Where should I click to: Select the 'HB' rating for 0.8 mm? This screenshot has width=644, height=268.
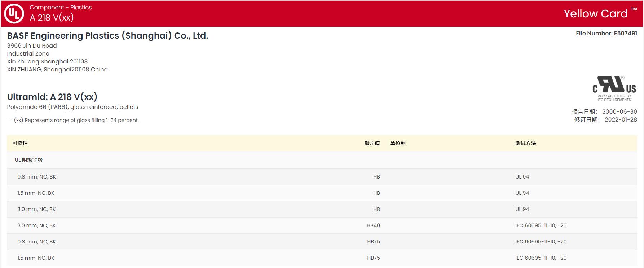(376, 177)
